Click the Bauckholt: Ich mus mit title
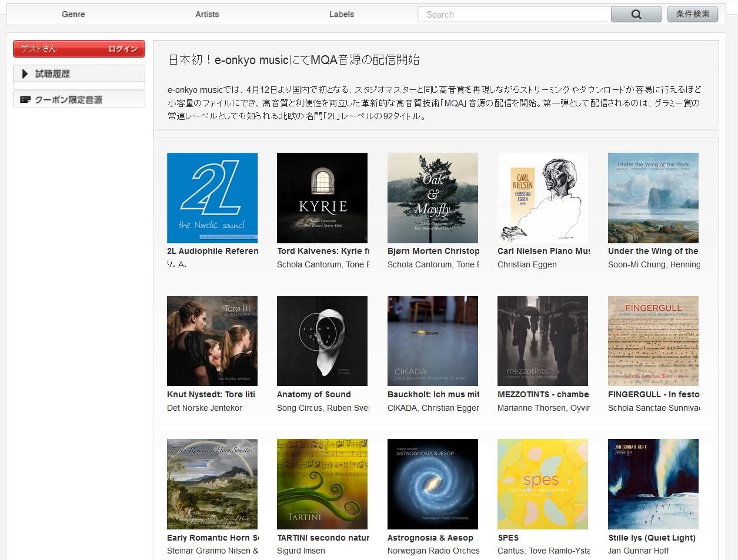 click(x=433, y=394)
